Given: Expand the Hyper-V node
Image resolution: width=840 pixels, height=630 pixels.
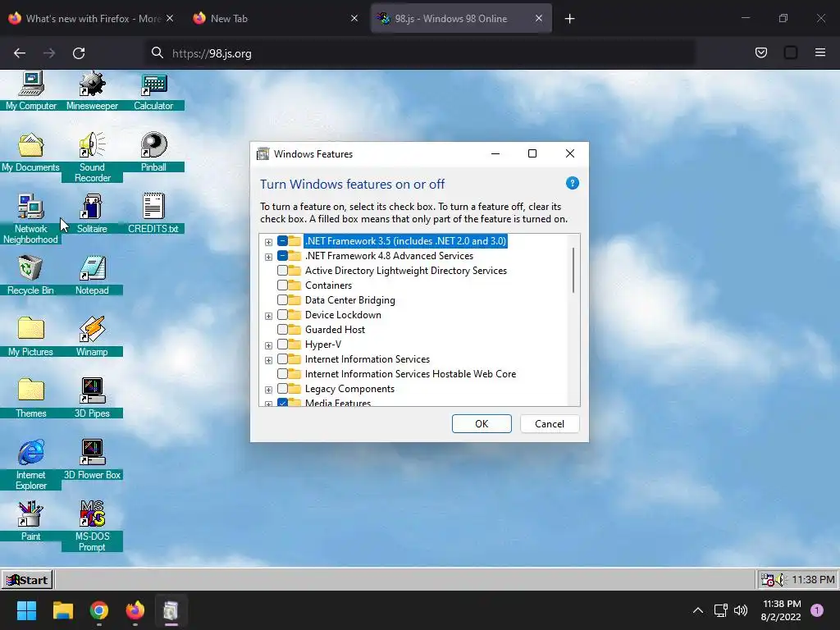Looking at the screenshot, I should click(268, 345).
